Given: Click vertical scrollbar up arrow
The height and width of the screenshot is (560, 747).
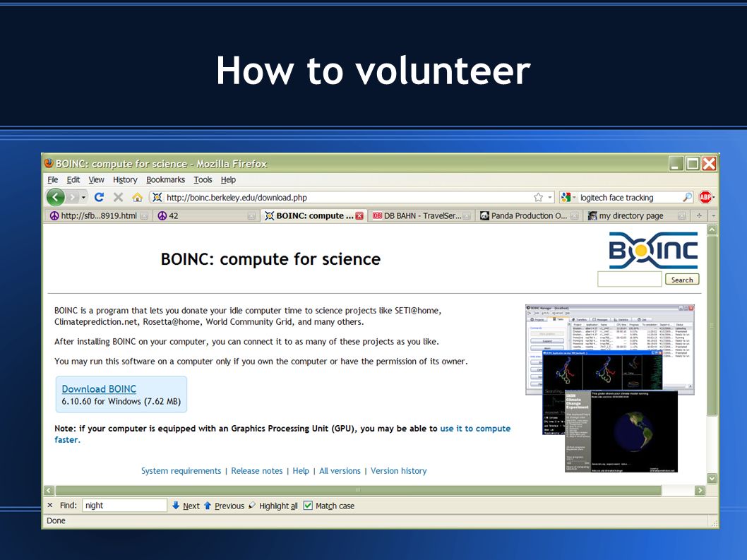Looking at the screenshot, I should click(x=712, y=230).
